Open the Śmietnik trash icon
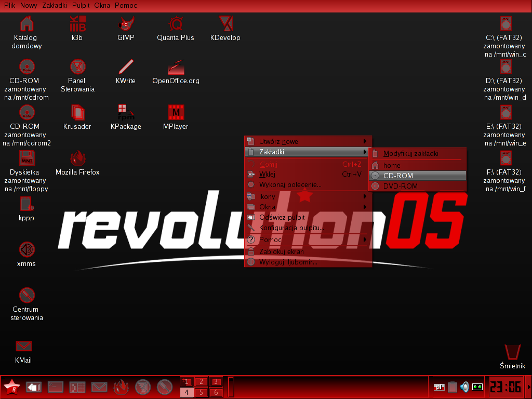Viewport: 532px width, 399px height. coord(512,353)
